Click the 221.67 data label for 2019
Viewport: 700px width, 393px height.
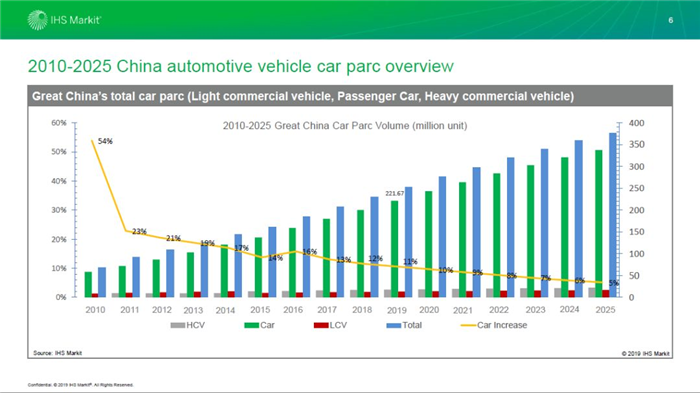click(x=395, y=193)
